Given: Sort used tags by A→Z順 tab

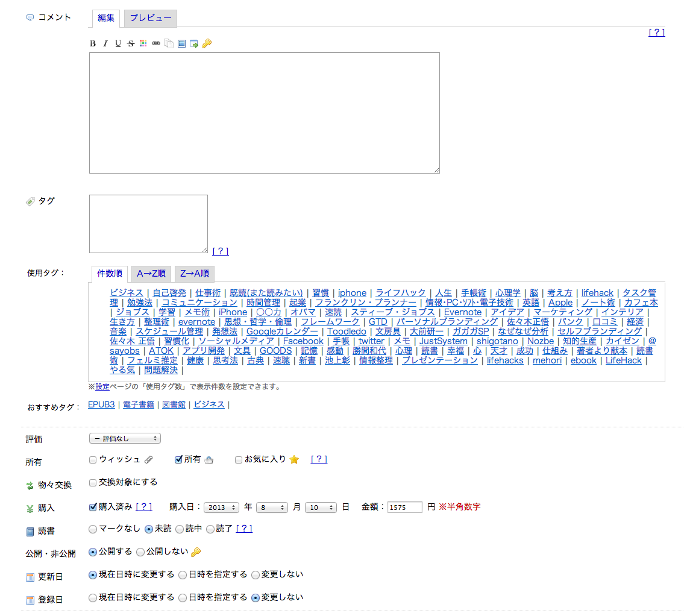Looking at the screenshot, I should pyautogui.click(x=151, y=274).
